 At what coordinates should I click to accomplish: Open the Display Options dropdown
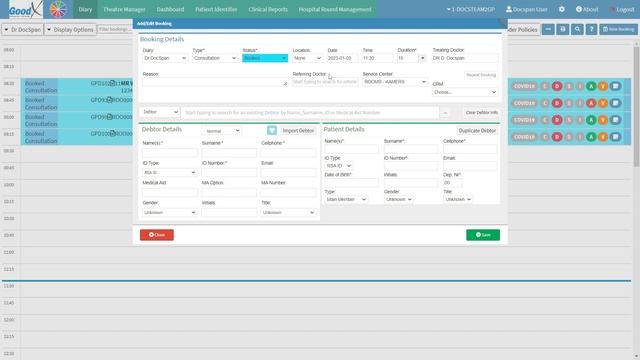pos(70,29)
